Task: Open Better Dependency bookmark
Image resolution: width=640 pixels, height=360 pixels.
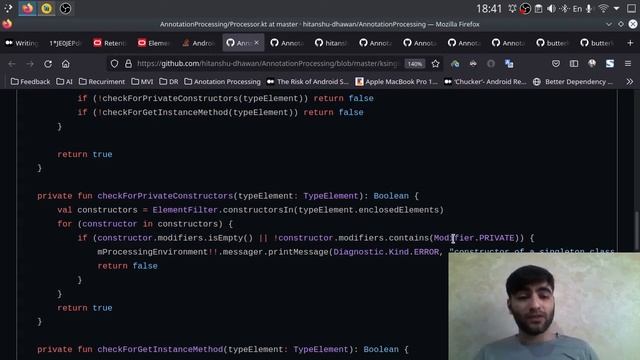Action: [573, 82]
